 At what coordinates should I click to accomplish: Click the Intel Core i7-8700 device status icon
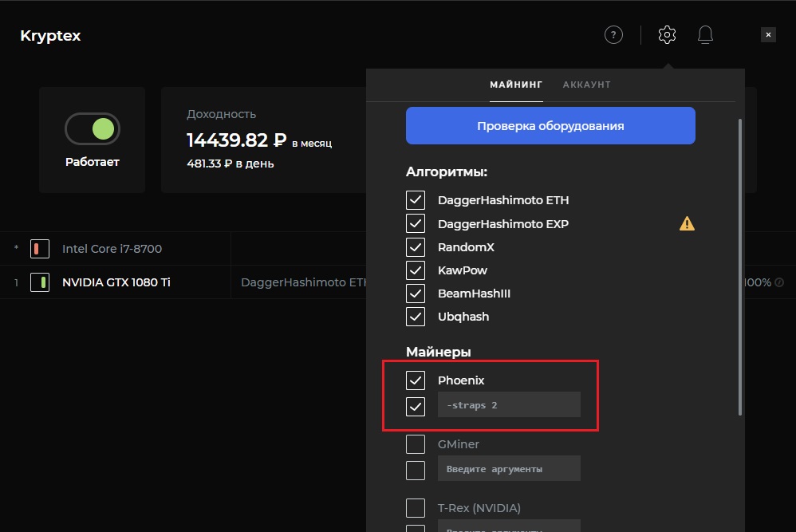40,249
